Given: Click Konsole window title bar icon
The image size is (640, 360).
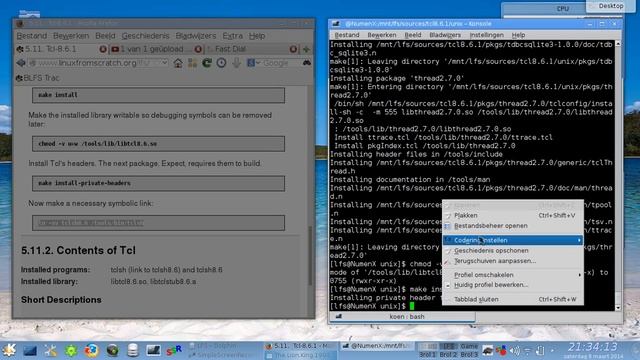Looking at the screenshot, I should (336, 24).
